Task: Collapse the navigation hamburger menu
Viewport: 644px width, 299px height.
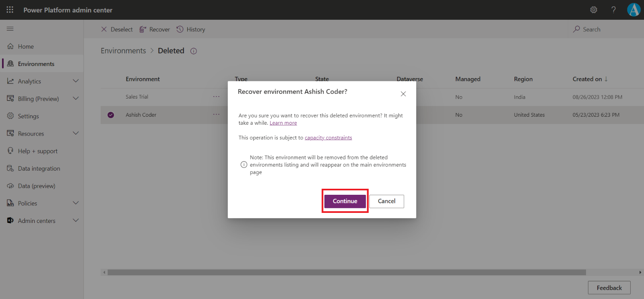Action: pyautogui.click(x=10, y=29)
